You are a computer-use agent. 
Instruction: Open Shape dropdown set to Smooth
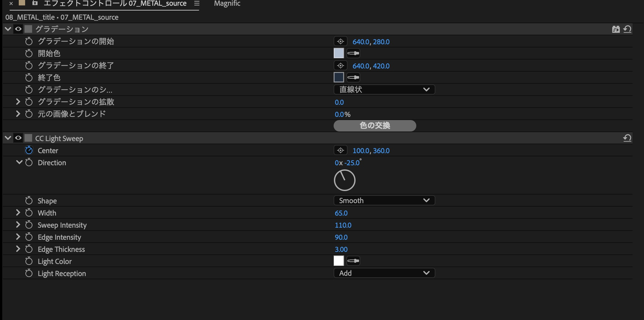(384, 200)
